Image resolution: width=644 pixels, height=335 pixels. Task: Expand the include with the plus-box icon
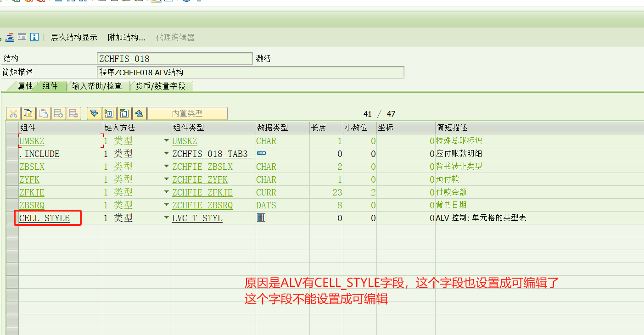tap(108, 113)
